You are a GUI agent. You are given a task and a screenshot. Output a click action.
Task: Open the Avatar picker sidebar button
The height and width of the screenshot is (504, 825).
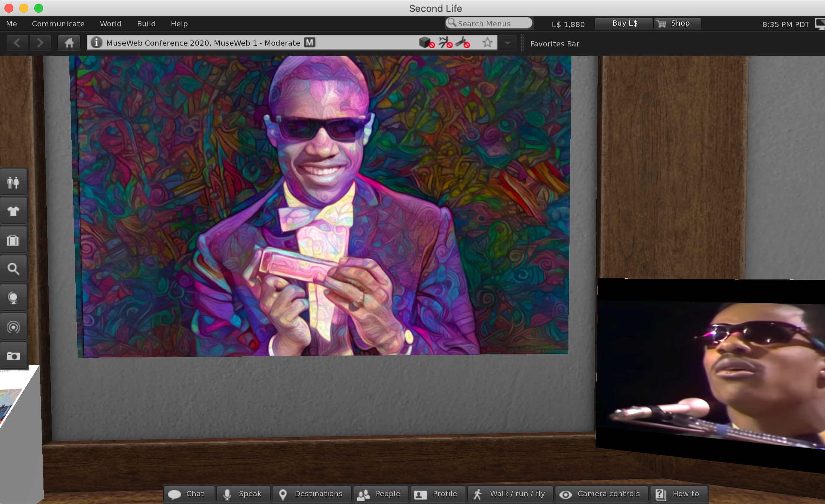tap(13, 182)
